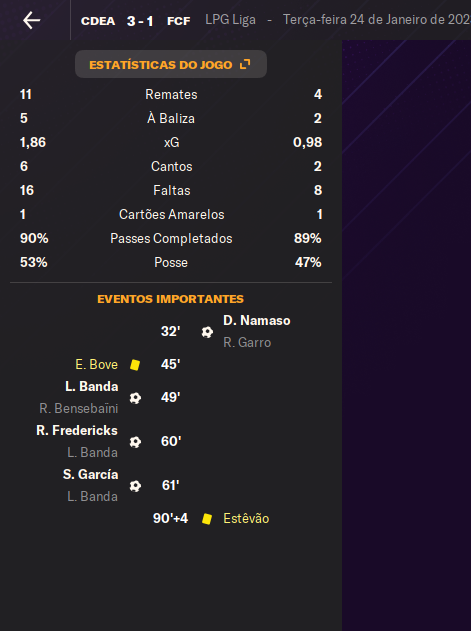Click CDEA team name in header

click(x=98, y=21)
